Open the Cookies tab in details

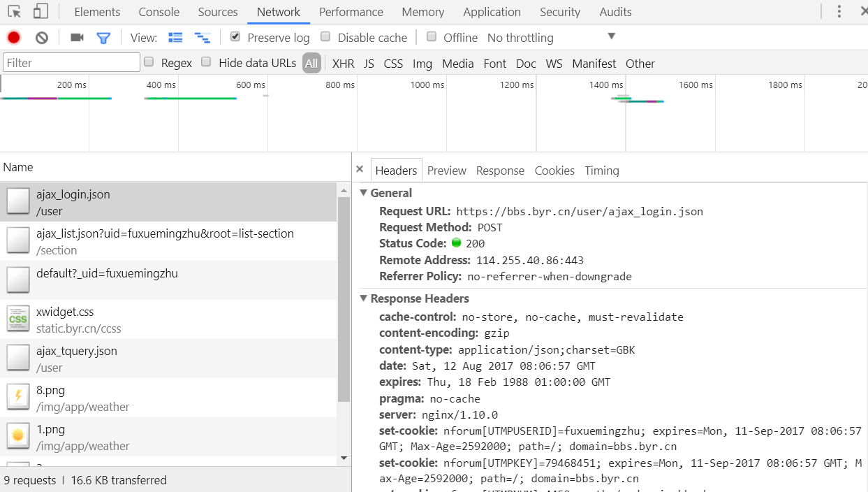pos(554,171)
